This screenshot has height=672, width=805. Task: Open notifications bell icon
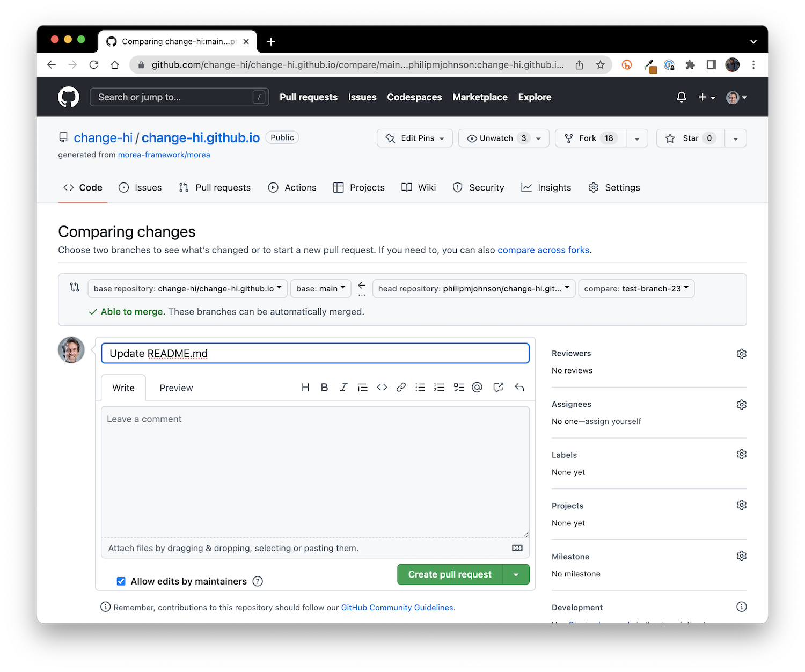point(682,97)
